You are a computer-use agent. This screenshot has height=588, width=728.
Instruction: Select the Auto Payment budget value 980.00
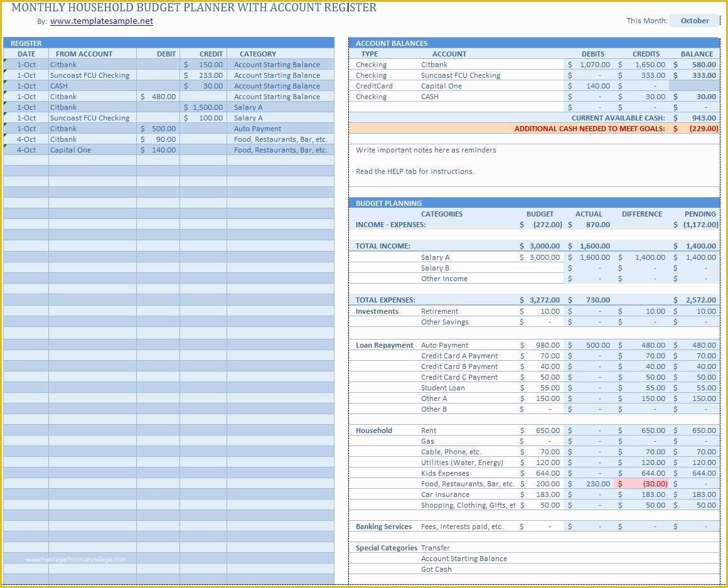coord(542,345)
